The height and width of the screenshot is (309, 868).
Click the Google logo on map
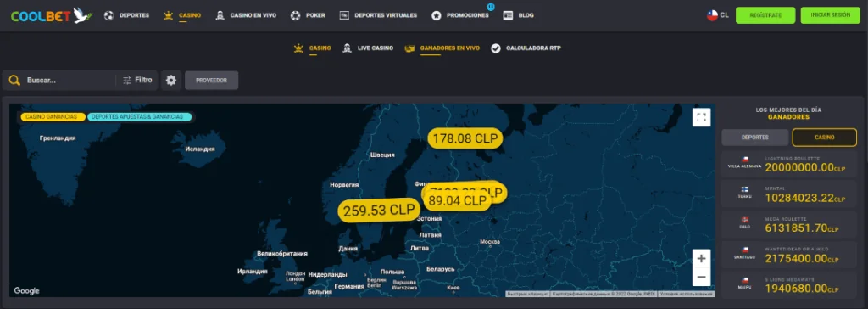pos(26,290)
